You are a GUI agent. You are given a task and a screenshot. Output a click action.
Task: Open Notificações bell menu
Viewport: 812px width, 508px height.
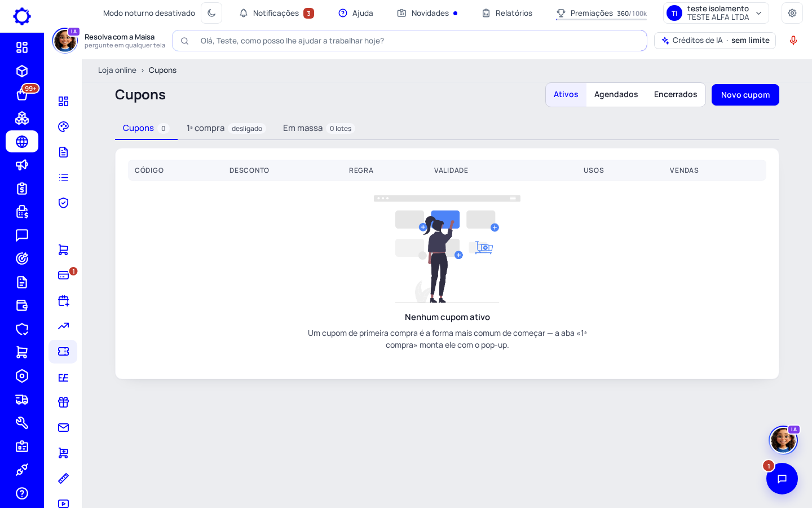[x=276, y=13]
